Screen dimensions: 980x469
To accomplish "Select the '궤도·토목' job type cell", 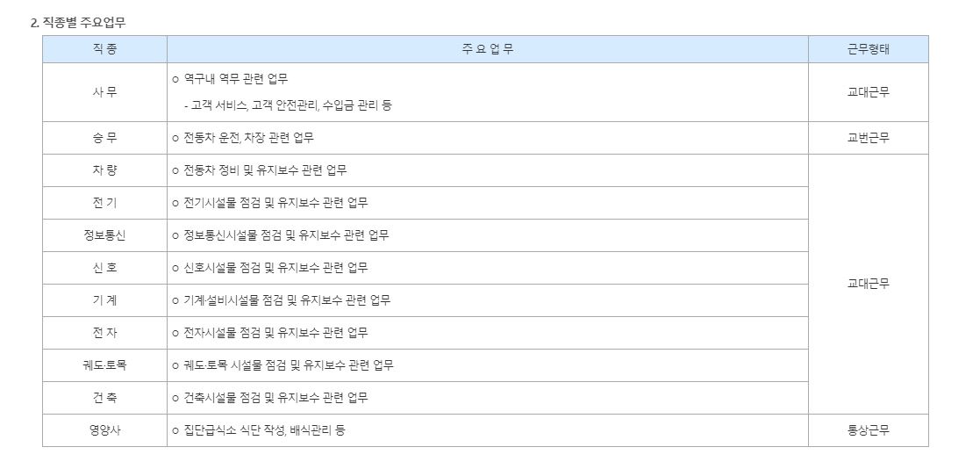I will [x=104, y=365].
